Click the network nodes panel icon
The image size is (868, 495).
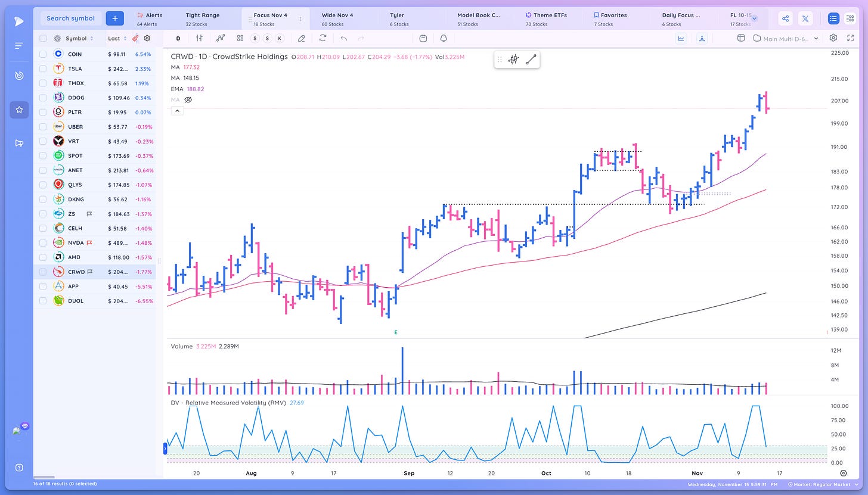(702, 38)
